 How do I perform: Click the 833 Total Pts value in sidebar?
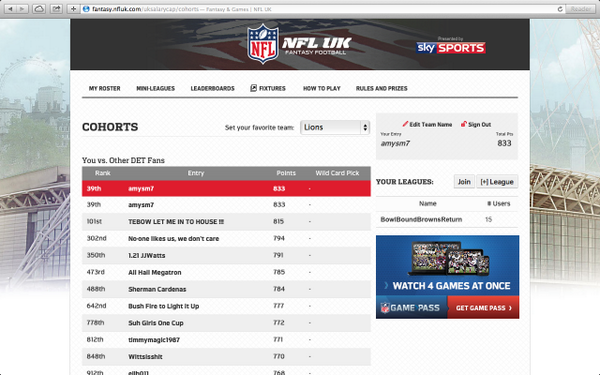click(x=504, y=143)
